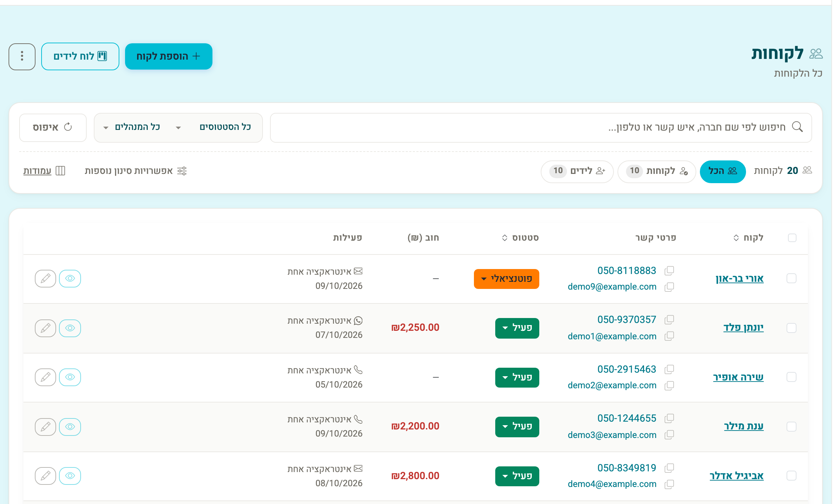The image size is (837, 504).
Task: Tick the checkbox for אביגיל אדלר
Action: pyautogui.click(x=792, y=476)
